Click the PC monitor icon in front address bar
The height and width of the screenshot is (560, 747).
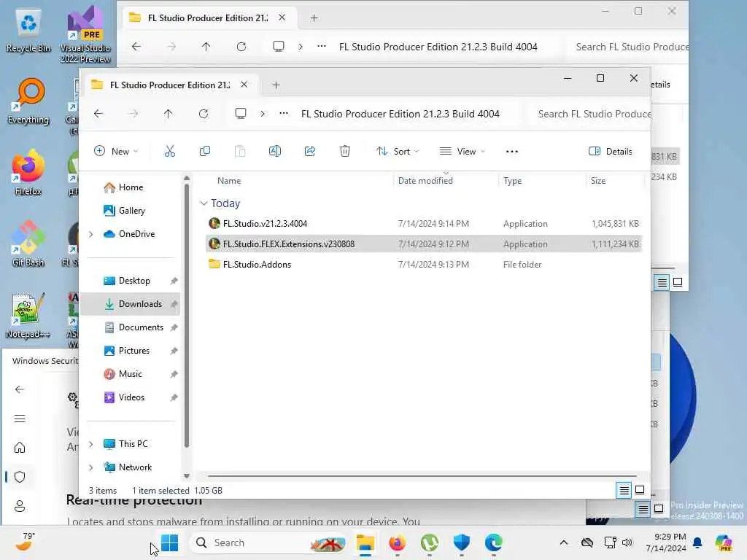241,113
